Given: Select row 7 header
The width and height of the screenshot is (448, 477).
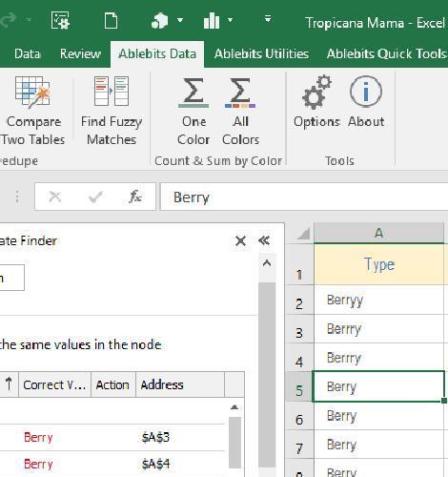Looking at the screenshot, I should (299, 445).
